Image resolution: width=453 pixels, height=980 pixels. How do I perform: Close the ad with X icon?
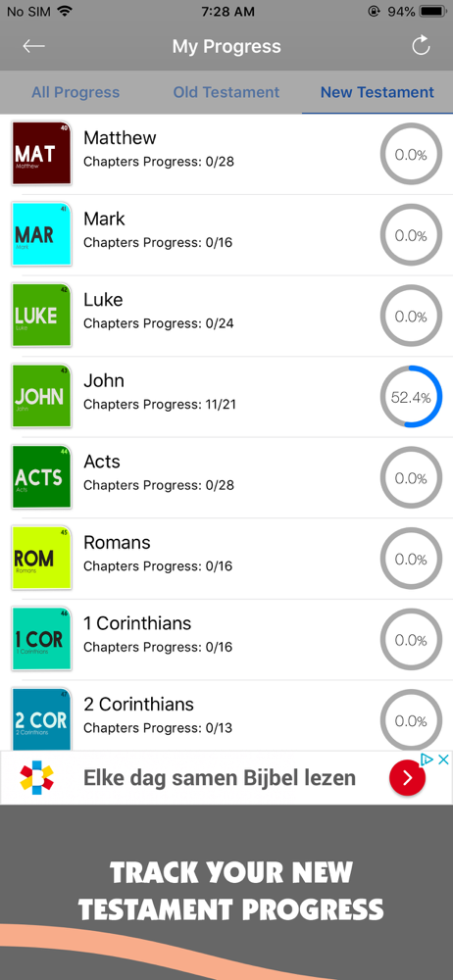[443, 759]
